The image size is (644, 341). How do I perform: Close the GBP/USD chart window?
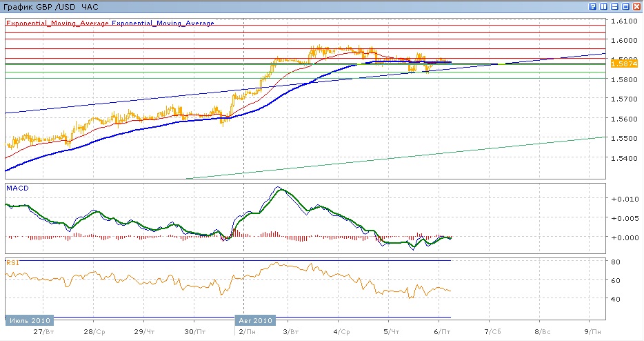(x=636, y=6)
